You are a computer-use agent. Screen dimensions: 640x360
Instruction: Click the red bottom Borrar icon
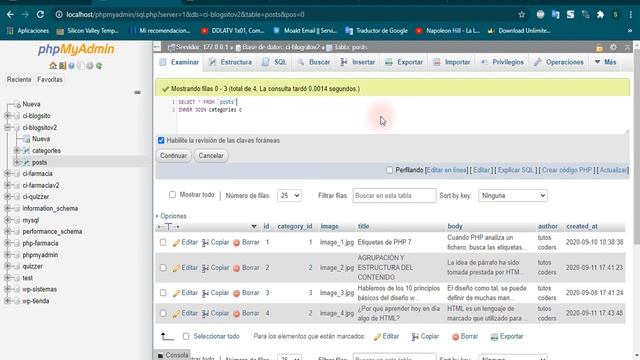pos(456,337)
